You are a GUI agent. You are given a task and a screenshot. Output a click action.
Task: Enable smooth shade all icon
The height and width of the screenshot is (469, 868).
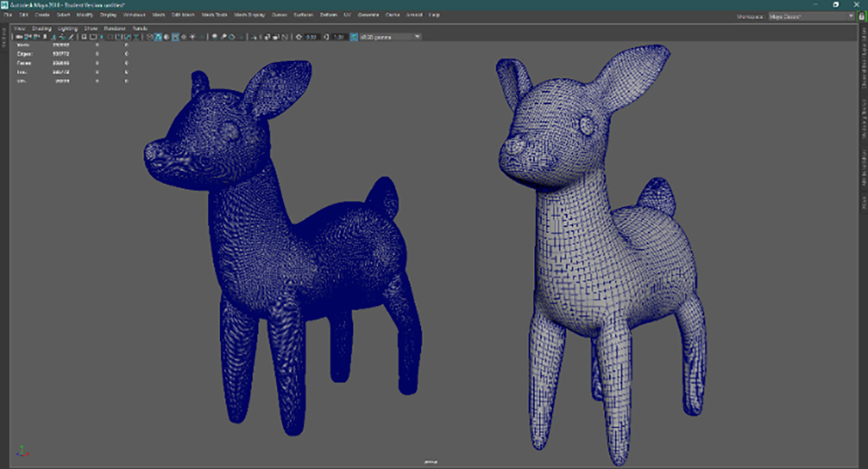(x=158, y=37)
